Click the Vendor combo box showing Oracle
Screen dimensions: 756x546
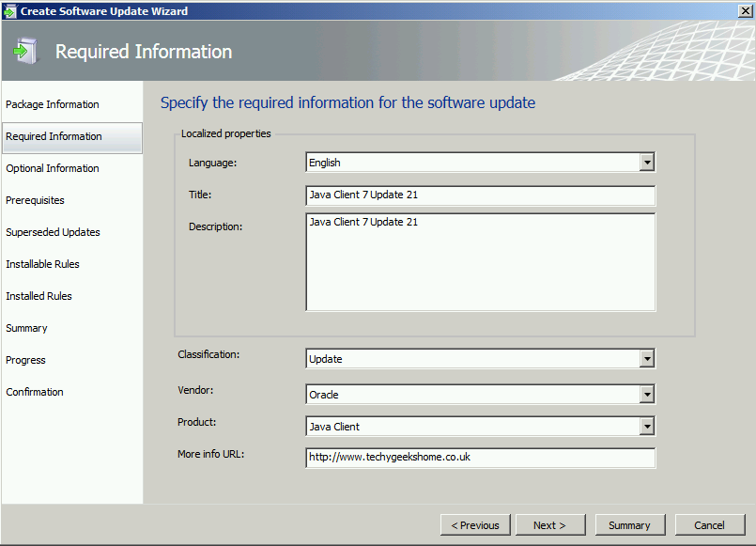(480, 395)
